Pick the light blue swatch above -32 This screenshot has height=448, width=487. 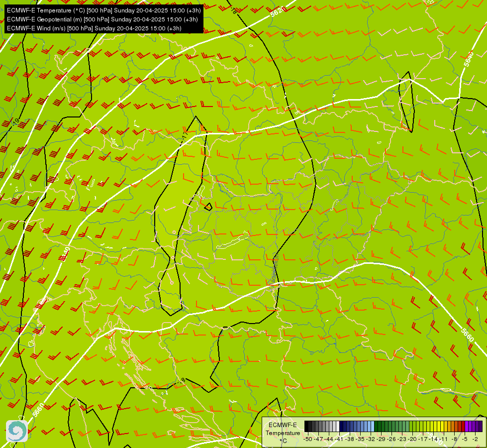click(x=373, y=426)
